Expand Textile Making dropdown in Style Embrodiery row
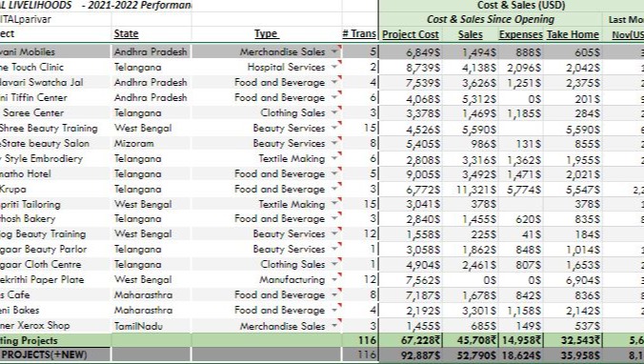Screen dimensions: 644x364 coord(335,158)
